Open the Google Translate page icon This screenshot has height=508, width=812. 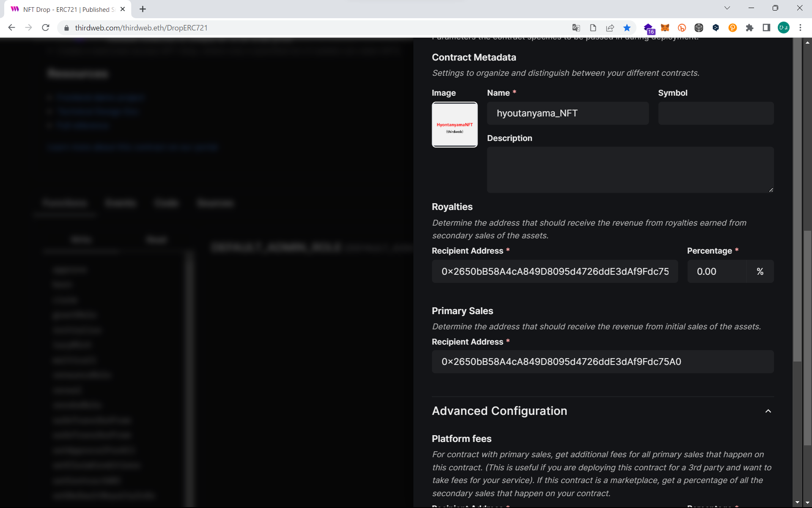[576, 28]
